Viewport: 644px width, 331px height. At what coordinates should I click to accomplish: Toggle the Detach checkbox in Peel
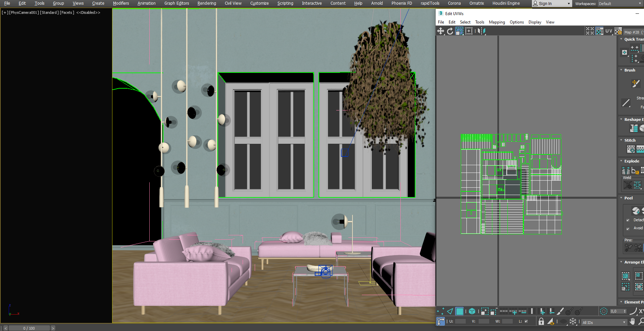[x=628, y=220]
